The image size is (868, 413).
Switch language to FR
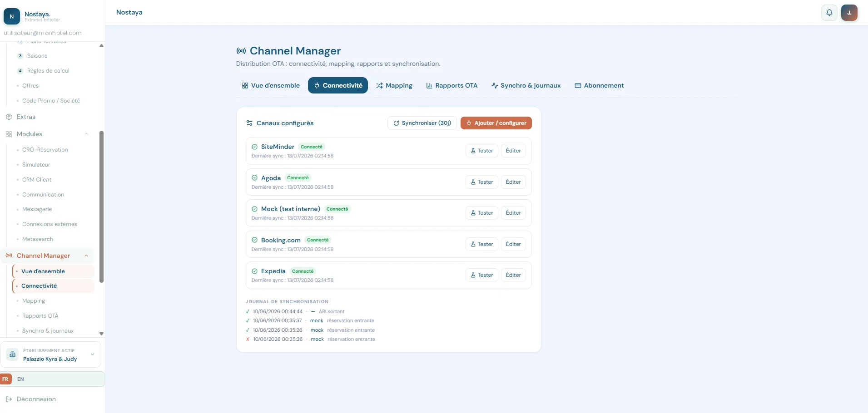coord(5,379)
